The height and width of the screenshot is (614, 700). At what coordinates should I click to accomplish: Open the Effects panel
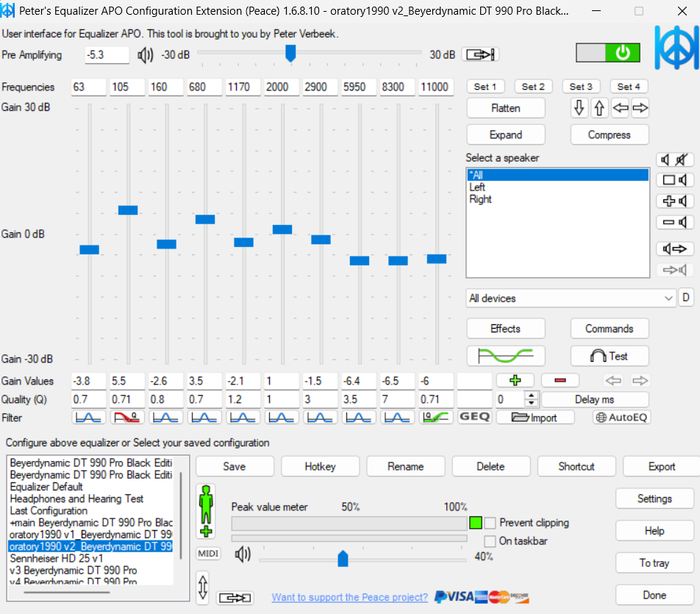[x=506, y=329]
